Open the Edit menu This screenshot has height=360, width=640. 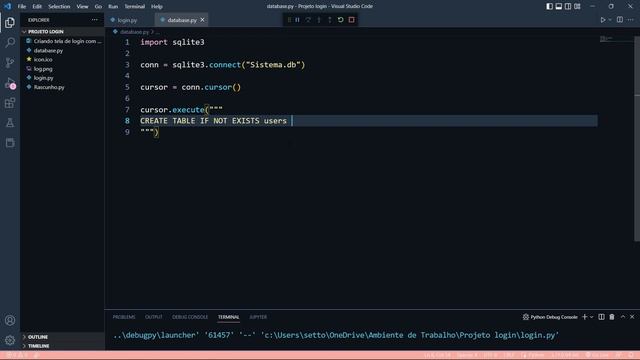point(37,6)
